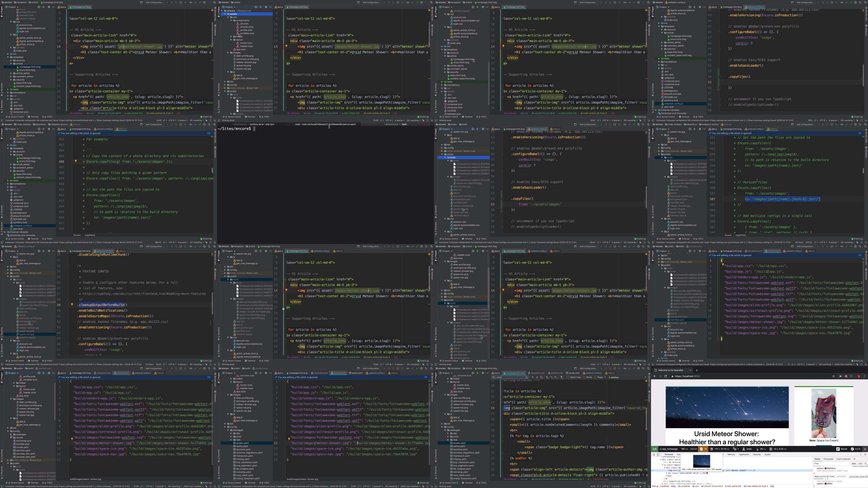Switch to the DevTools Memory tab

pyautogui.click(x=731, y=454)
